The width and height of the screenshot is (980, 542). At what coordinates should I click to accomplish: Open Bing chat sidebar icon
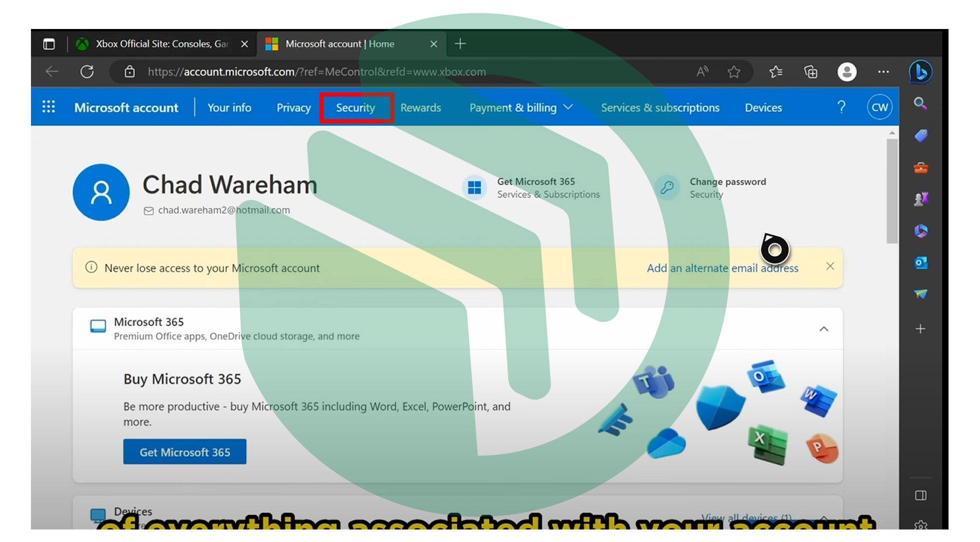(920, 72)
